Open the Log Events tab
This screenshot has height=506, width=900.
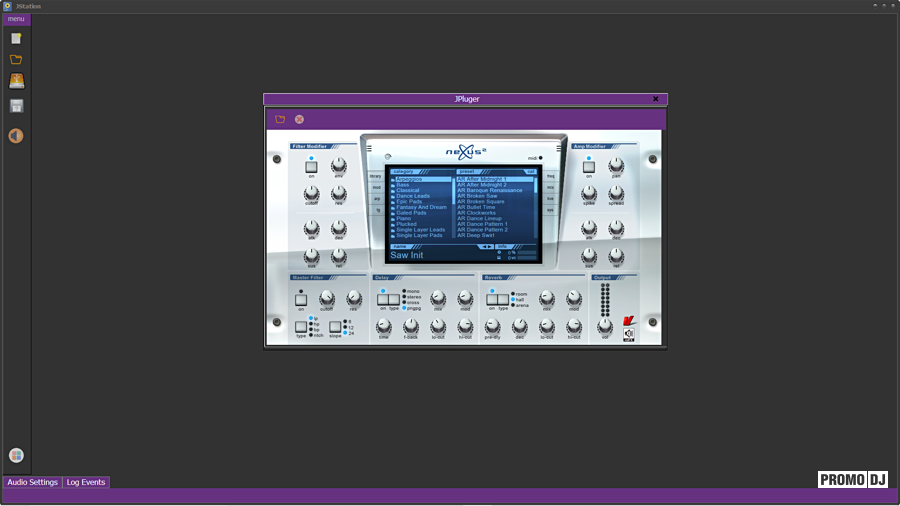(x=86, y=482)
